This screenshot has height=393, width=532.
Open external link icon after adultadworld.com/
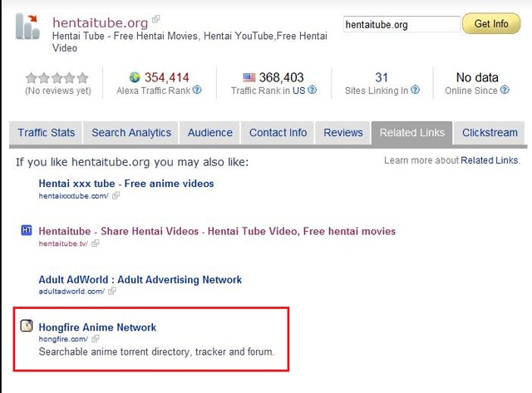[112, 291]
